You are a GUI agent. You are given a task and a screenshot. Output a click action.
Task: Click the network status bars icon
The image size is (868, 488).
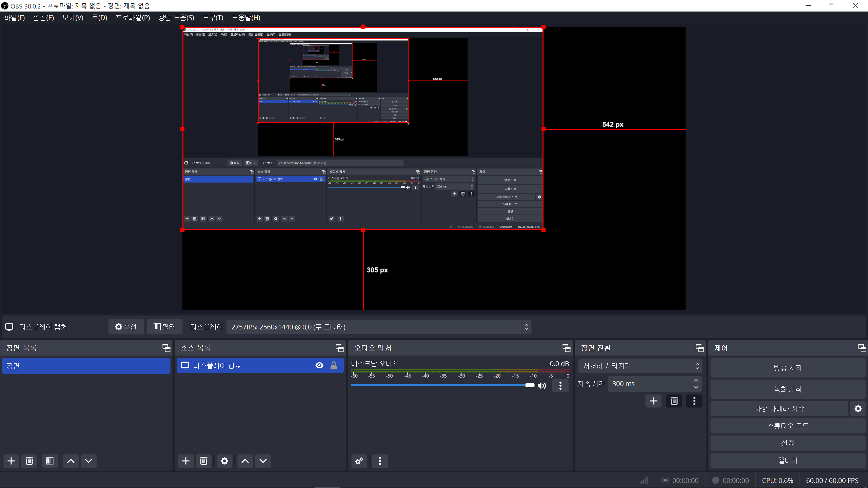644,481
